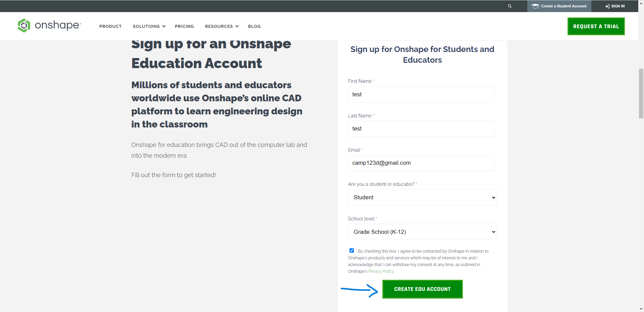Click the sign-in arrow icon

[x=607, y=6]
